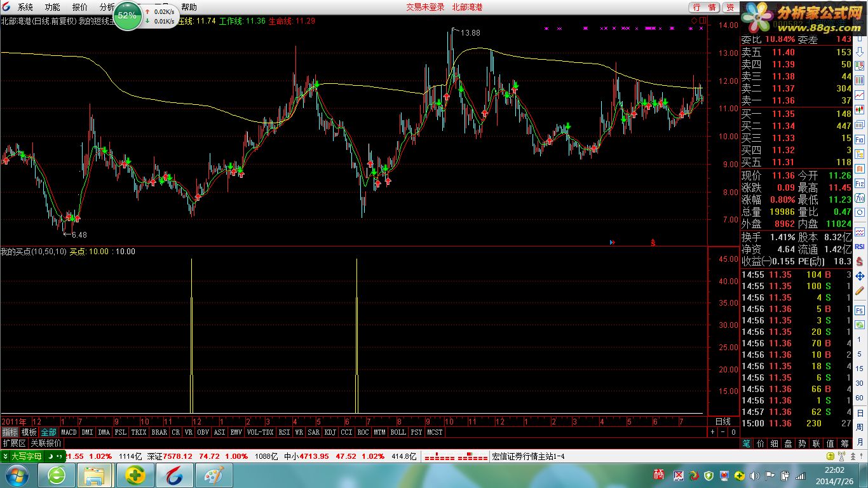Open the 报价 menu
The width and height of the screenshot is (868, 488).
[80, 7]
